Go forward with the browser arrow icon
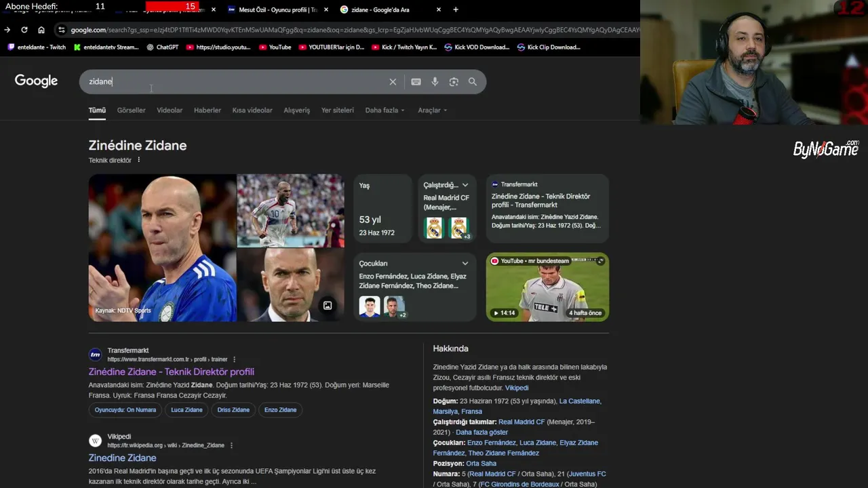 7,30
